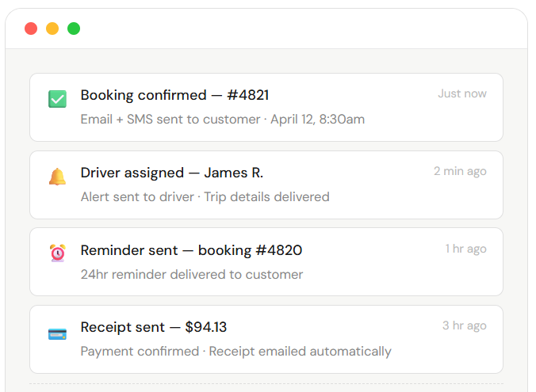Viewport: 536px width, 392px height.
Task: Click the 'Just now' timestamp
Action: coord(462,93)
